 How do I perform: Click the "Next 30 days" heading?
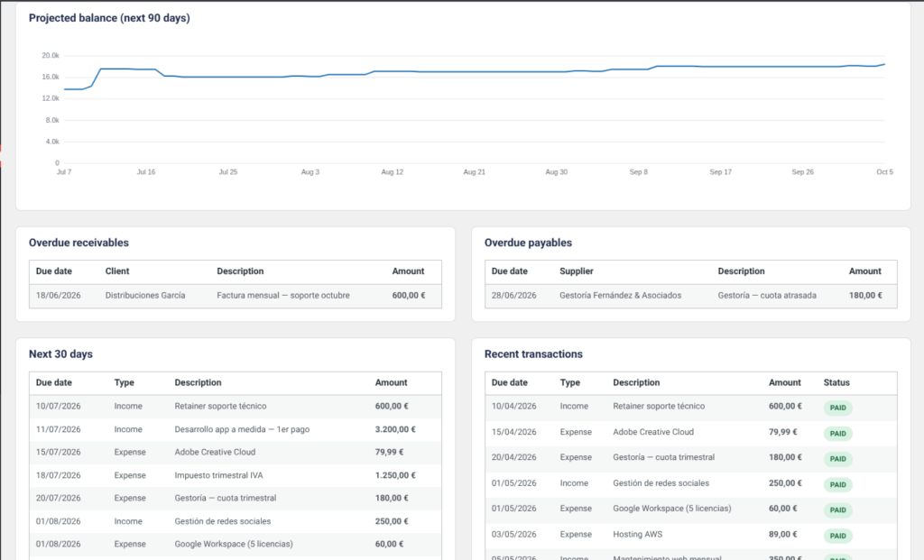(60, 353)
